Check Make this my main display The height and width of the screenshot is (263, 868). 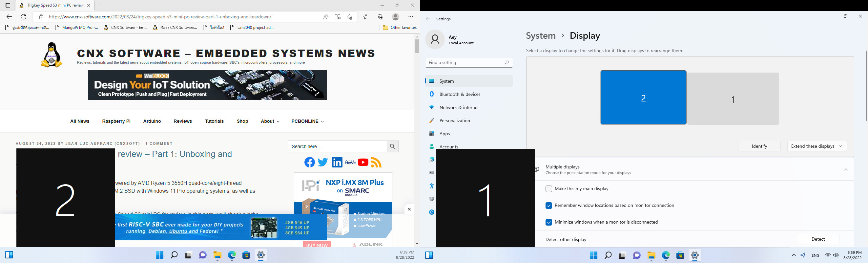coord(548,189)
